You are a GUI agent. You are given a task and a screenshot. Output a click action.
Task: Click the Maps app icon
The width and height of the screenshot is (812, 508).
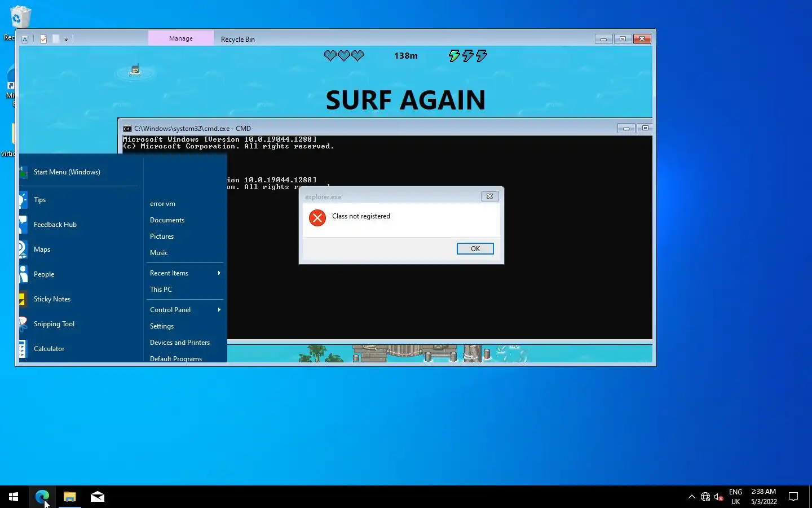pos(23,249)
